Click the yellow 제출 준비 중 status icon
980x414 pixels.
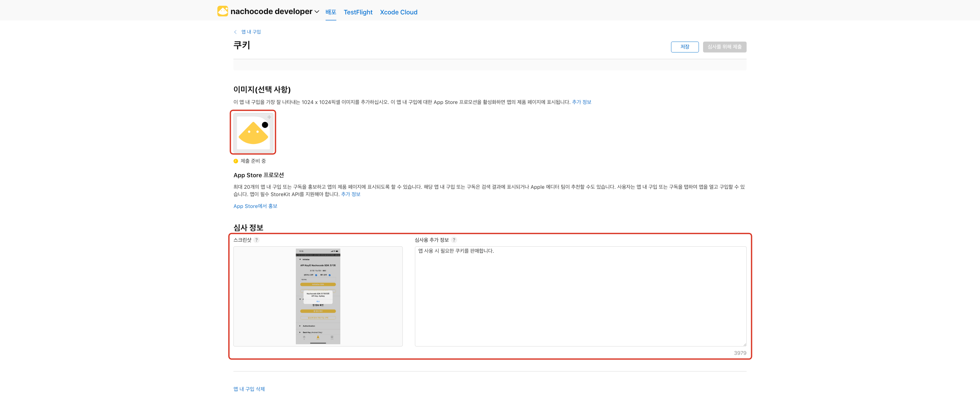pos(236,161)
